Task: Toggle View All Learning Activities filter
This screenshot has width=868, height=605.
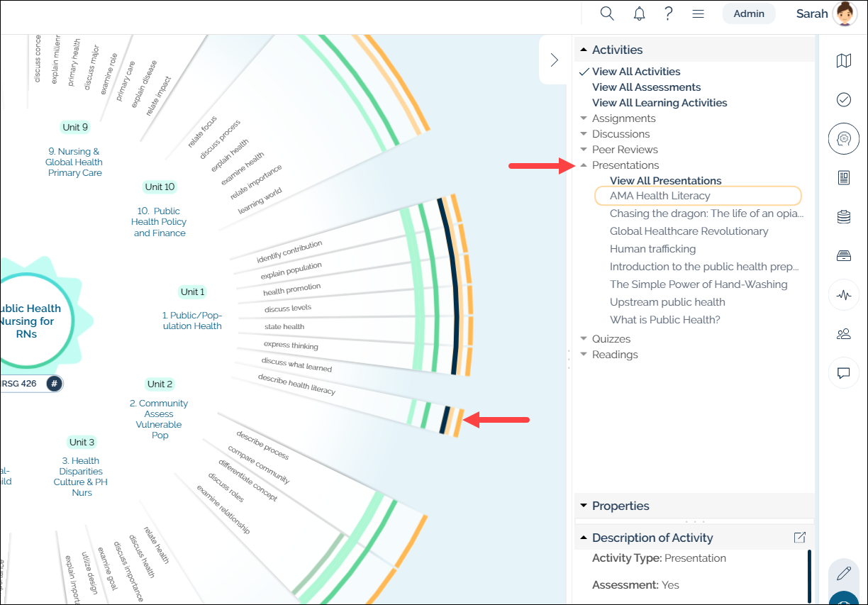Action: (660, 103)
